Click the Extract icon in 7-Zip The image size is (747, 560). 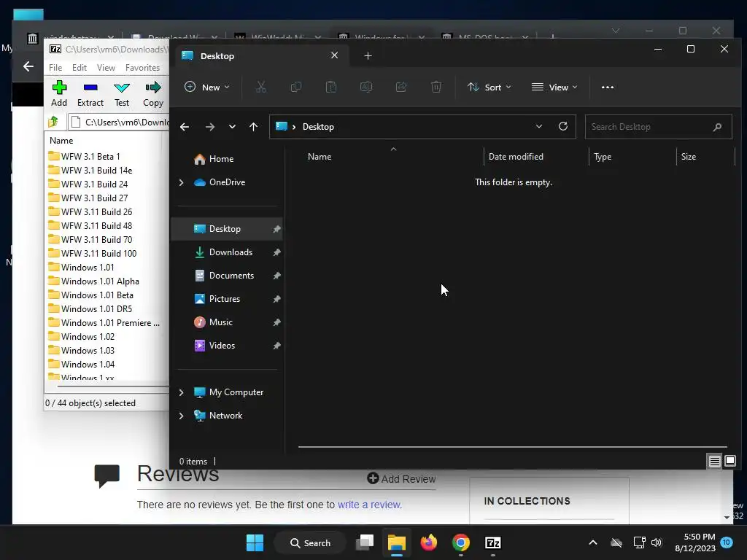(90, 87)
